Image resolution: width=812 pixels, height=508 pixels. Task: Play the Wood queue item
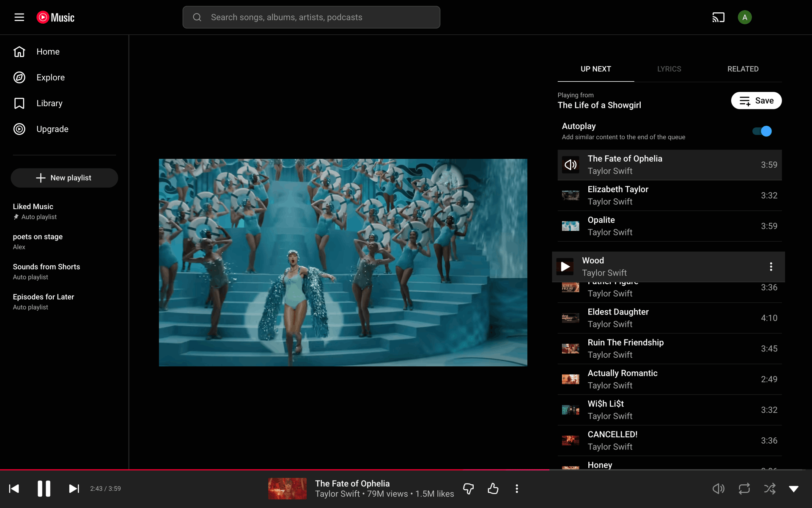pos(565,267)
